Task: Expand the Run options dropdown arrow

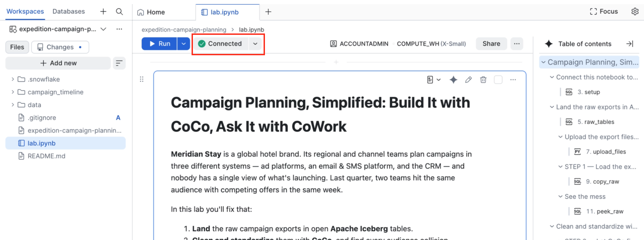Action: point(184,44)
